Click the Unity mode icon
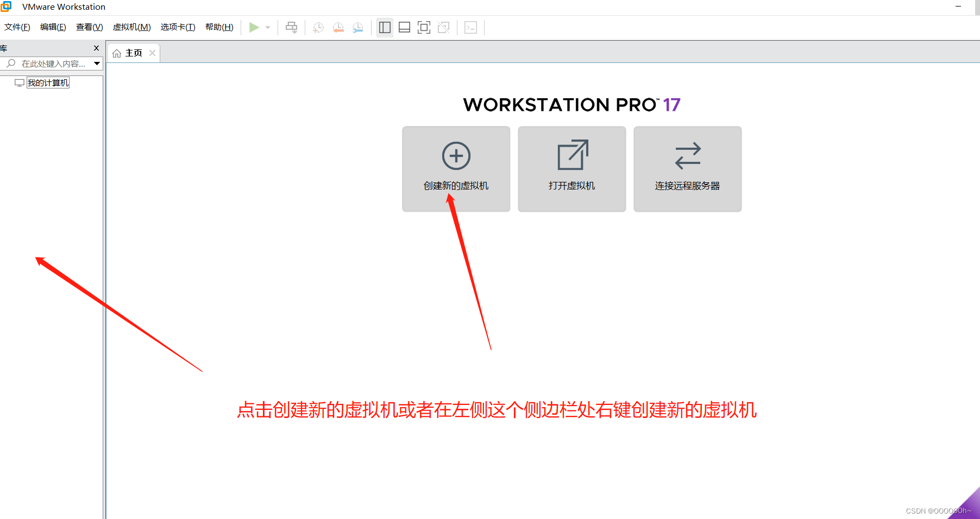 pos(444,27)
